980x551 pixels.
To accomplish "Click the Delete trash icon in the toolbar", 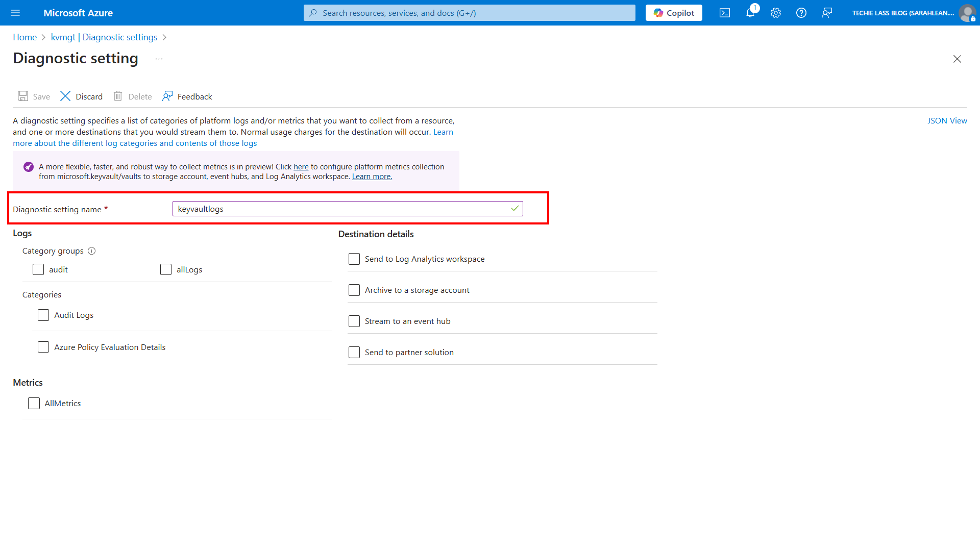I will 118,96.
